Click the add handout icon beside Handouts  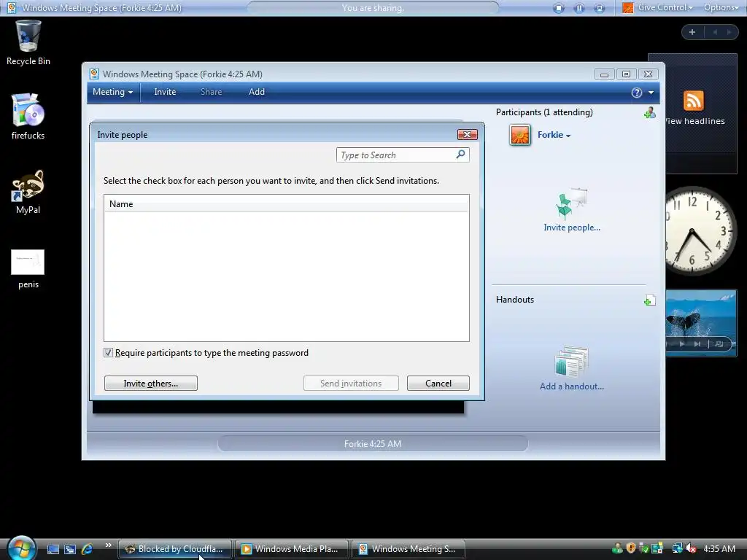pos(650,300)
